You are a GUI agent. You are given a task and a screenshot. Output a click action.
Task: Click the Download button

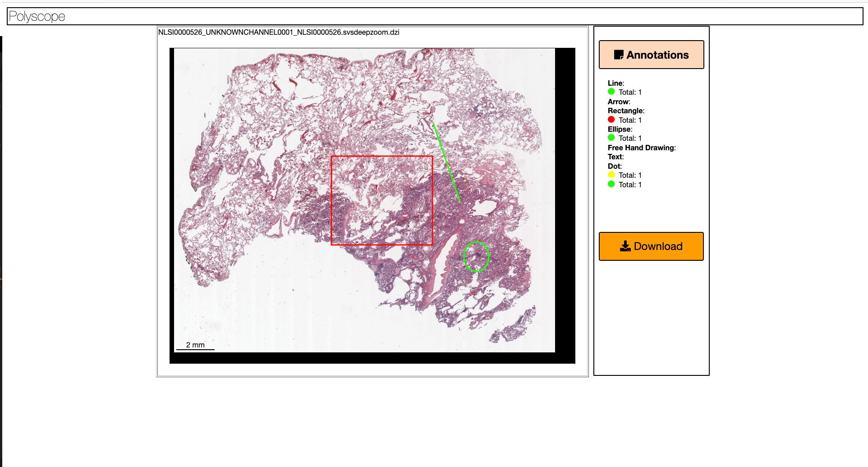[651, 246]
